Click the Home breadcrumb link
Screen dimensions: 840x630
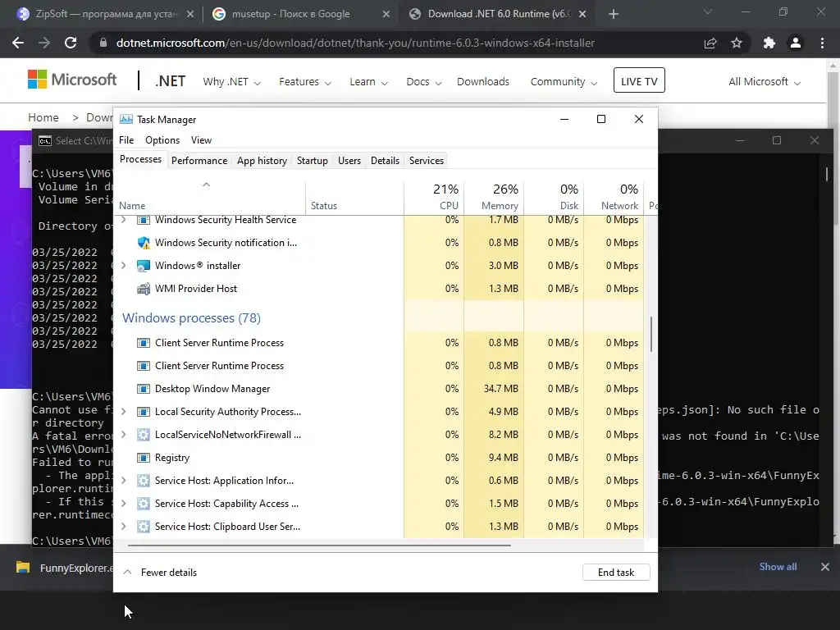pyautogui.click(x=43, y=118)
